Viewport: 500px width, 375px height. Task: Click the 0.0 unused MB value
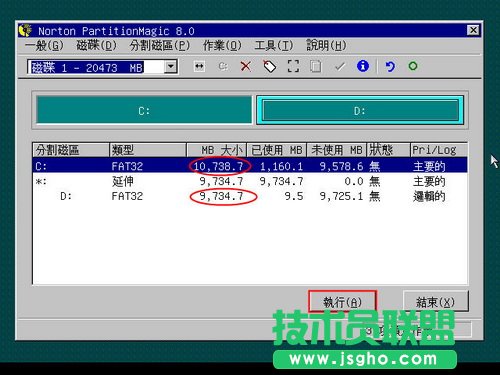point(354,181)
